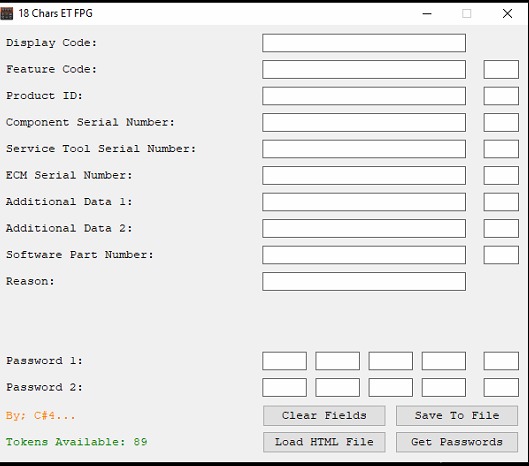Click the Get Passwords button
The image size is (529, 466).
pos(457,442)
